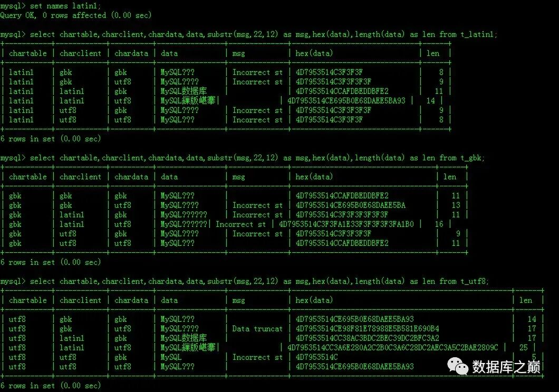Click the "Query OK, 0 rows affected" line
The width and height of the screenshot is (559, 392).
(75, 15)
